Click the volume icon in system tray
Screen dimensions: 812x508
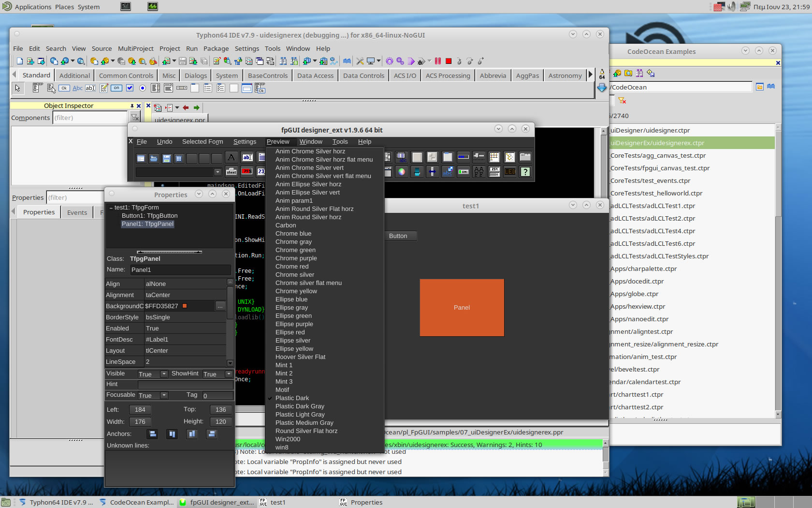(732, 6)
